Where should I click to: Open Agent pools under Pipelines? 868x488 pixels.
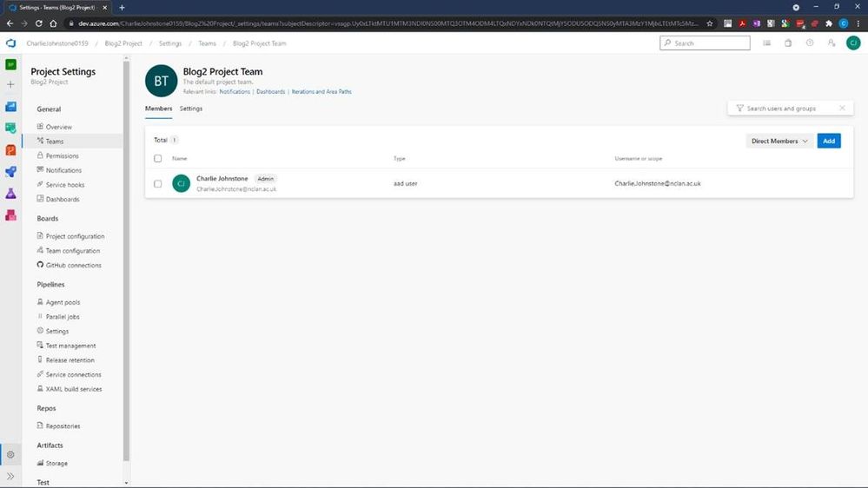[63, 302]
